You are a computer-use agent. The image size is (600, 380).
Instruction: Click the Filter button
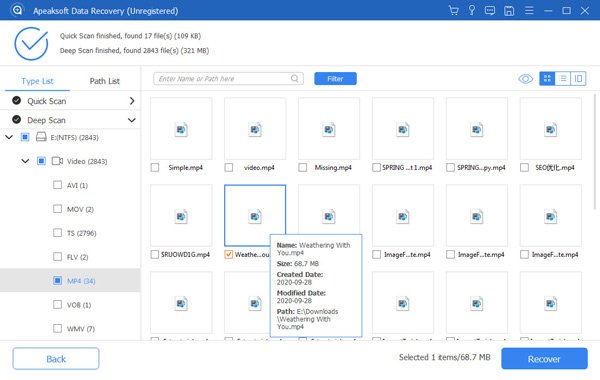[x=335, y=78]
